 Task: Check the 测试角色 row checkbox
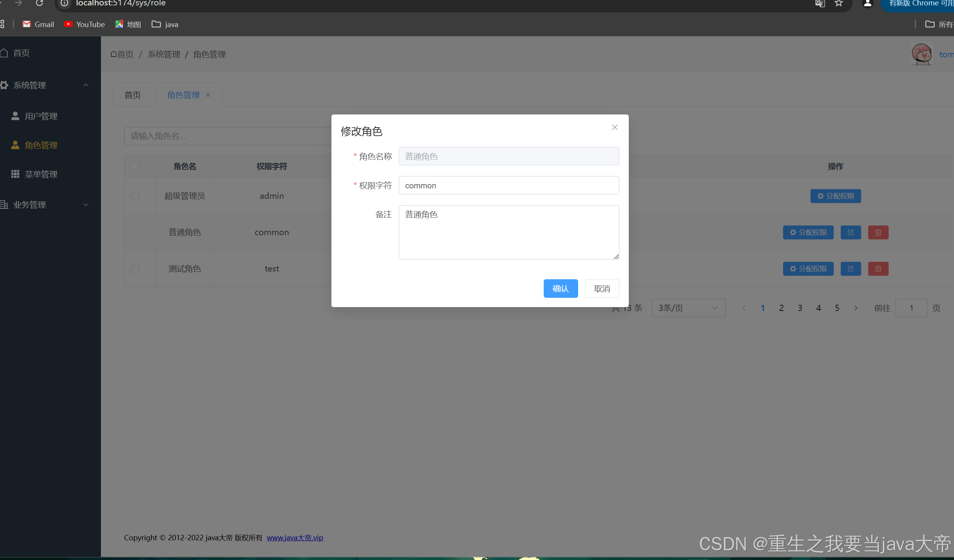(x=135, y=269)
